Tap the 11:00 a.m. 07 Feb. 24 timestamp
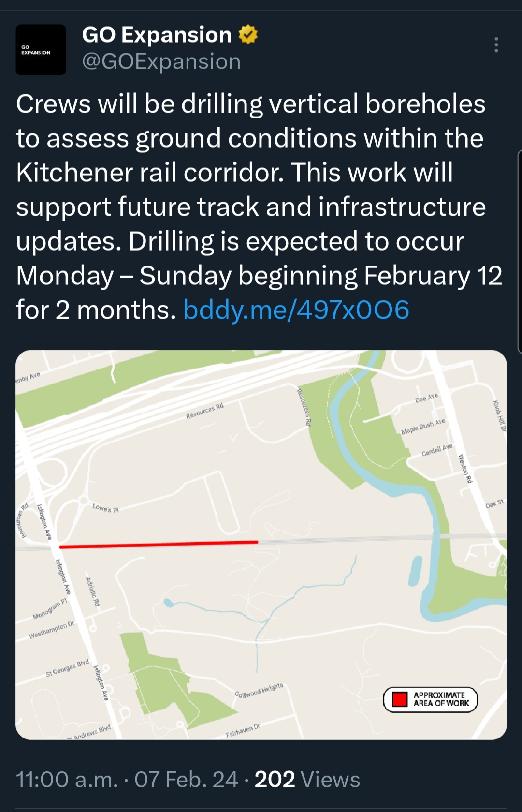This screenshot has height=812, width=522. [x=127, y=780]
